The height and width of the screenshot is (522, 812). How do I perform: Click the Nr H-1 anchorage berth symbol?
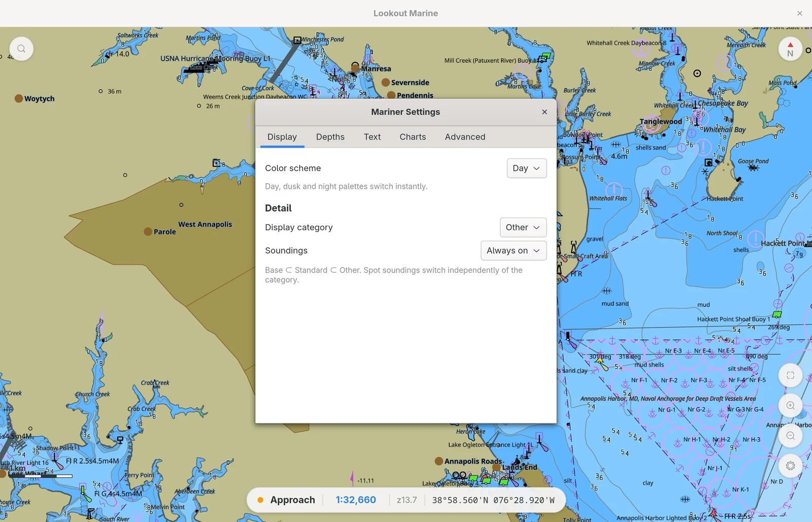click(x=678, y=443)
